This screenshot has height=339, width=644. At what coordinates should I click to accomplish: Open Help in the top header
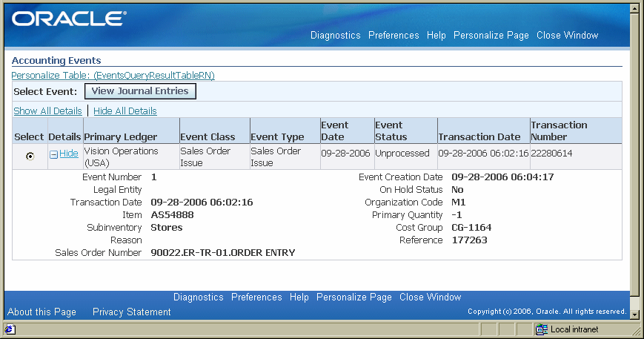pyautogui.click(x=436, y=36)
